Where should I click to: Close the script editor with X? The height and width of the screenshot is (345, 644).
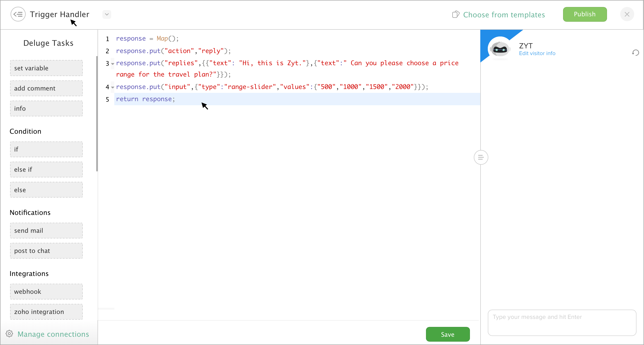point(627,14)
